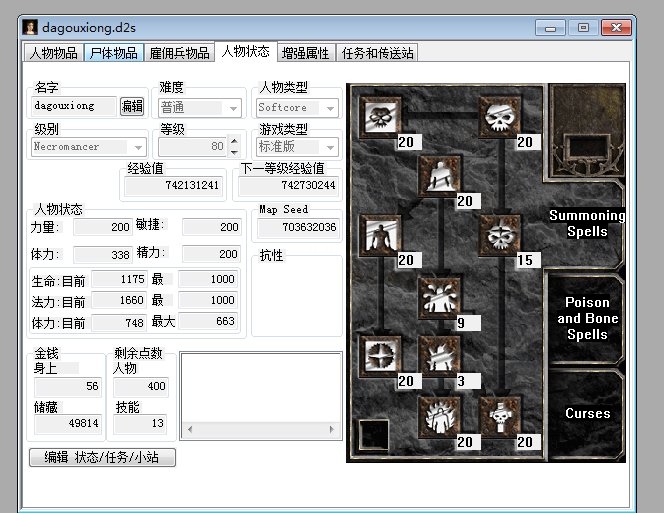Click the Fire Golem skill icon

(440, 417)
